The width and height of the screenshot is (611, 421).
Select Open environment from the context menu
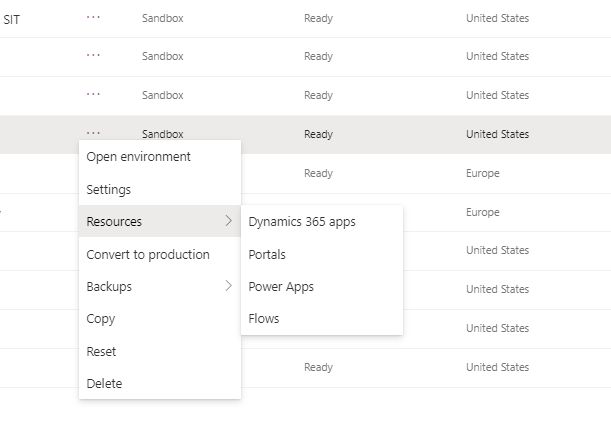138,157
